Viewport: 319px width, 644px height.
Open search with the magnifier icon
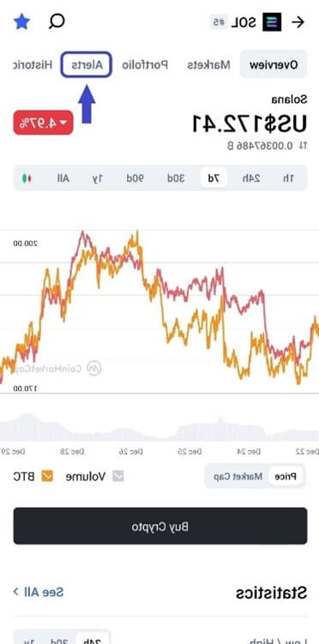tap(57, 21)
